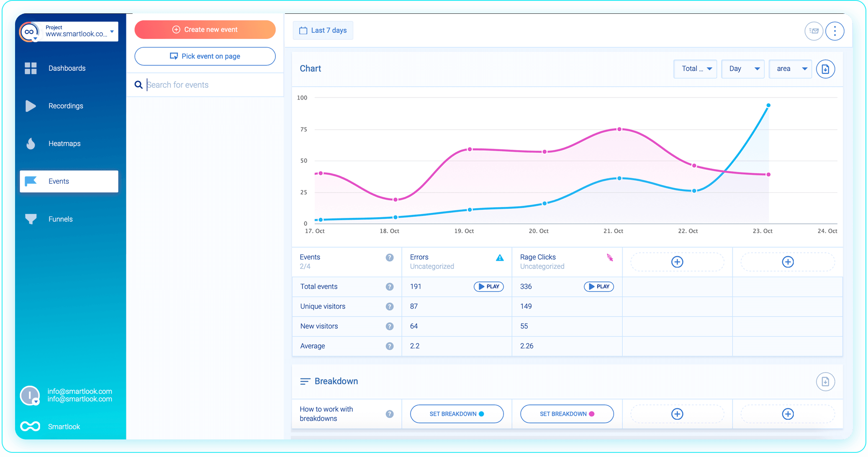Screen dimensions: 868x457
Task: Open the three-dot more options menu
Action: click(835, 31)
